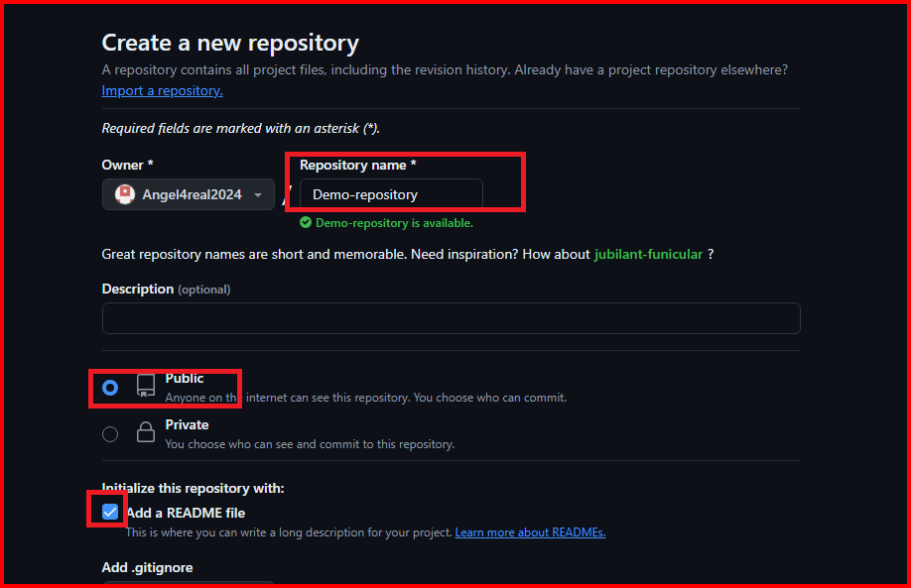Click the Add a README file label

point(186,513)
